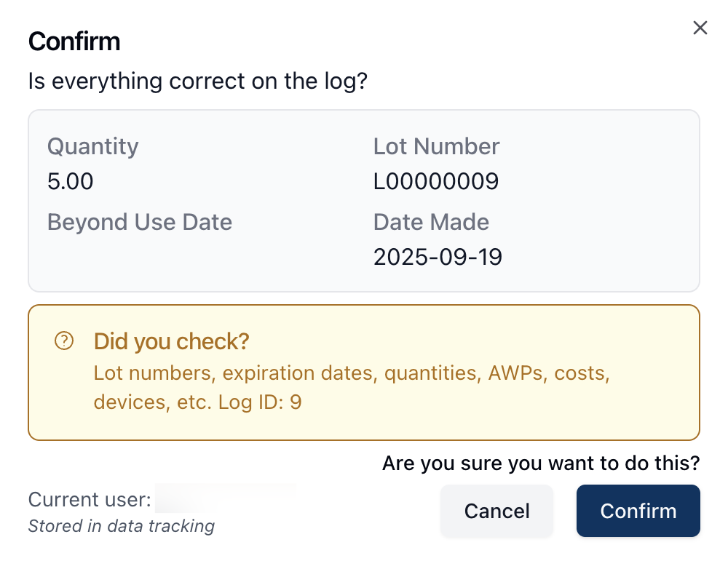Click the 'Did you check?' heading
Screen dimensions: 728x569
[172, 341]
